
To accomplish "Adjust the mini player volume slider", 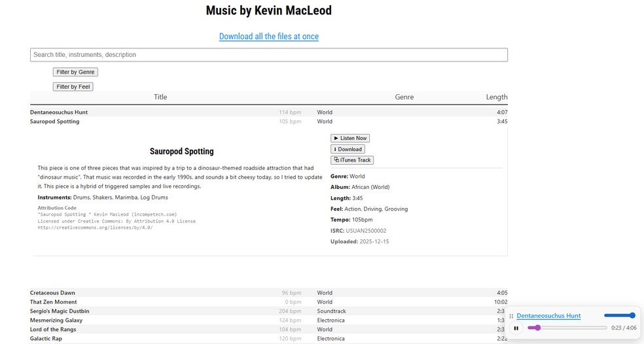I will click(x=619, y=316).
